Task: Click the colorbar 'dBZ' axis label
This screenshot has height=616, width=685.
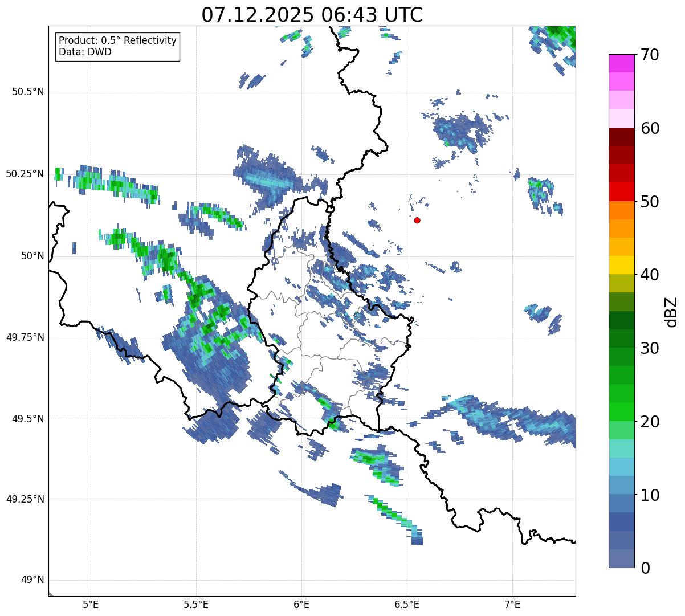Action: (x=671, y=311)
